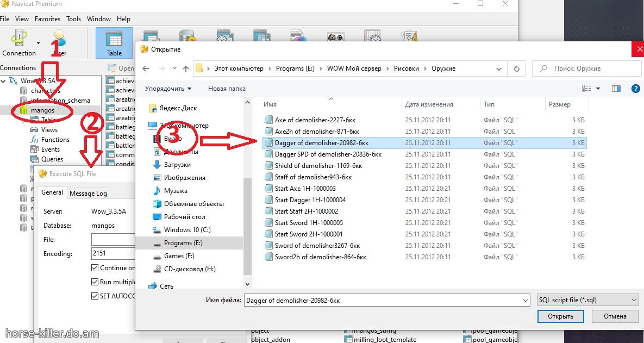Click the Отмена button
This screenshot has width=644, height=343.
[615, 316]
